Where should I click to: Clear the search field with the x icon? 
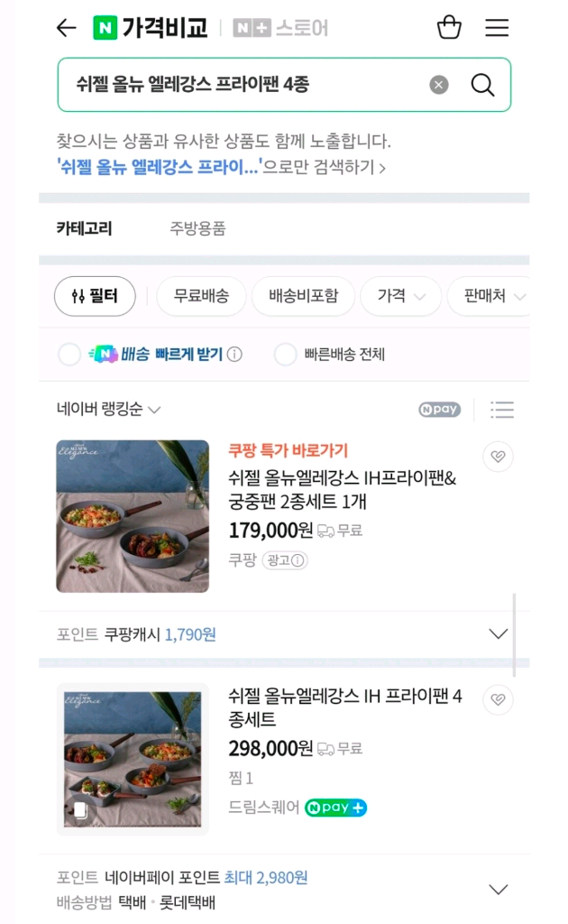point(438,85)
